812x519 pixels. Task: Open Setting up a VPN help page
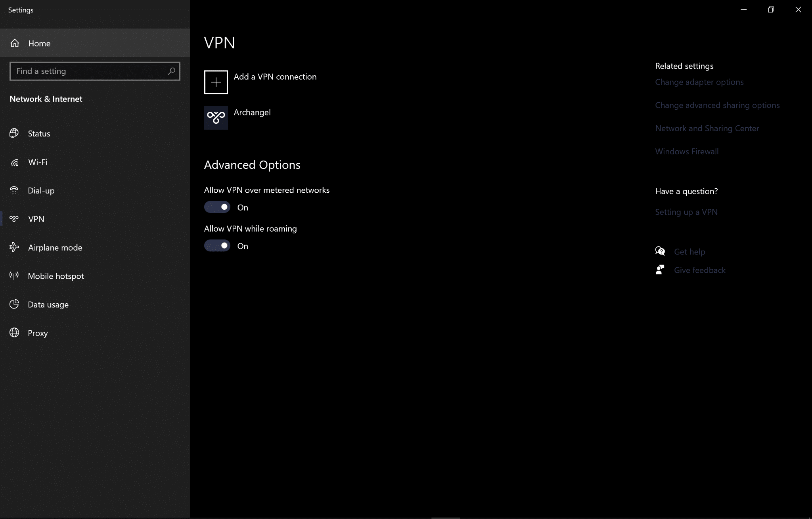(686, 211)
